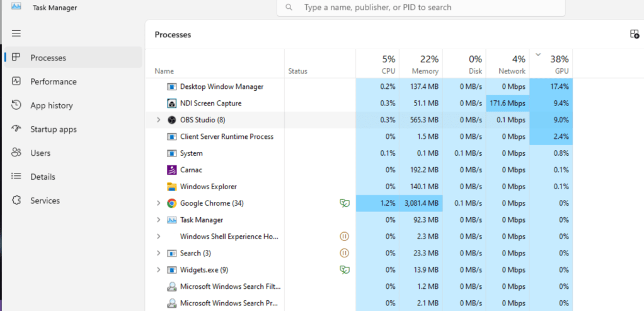The image size is (644, 311).
Task: Click the Processes sidebar icon
Action: click(x=16, y=57)
